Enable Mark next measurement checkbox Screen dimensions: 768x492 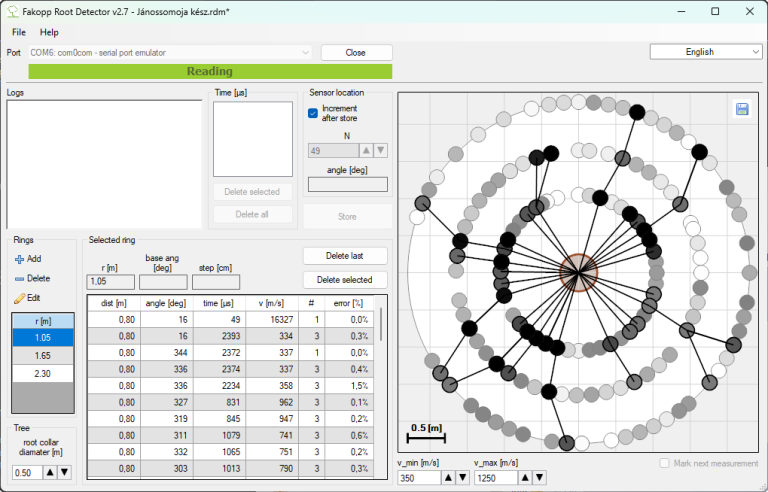click(666, 463)
